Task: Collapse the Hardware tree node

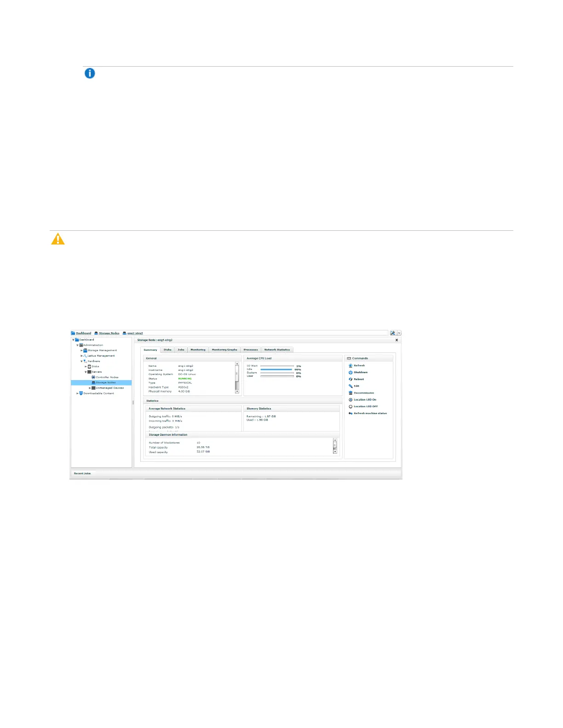Action: (x=82, y=361)
